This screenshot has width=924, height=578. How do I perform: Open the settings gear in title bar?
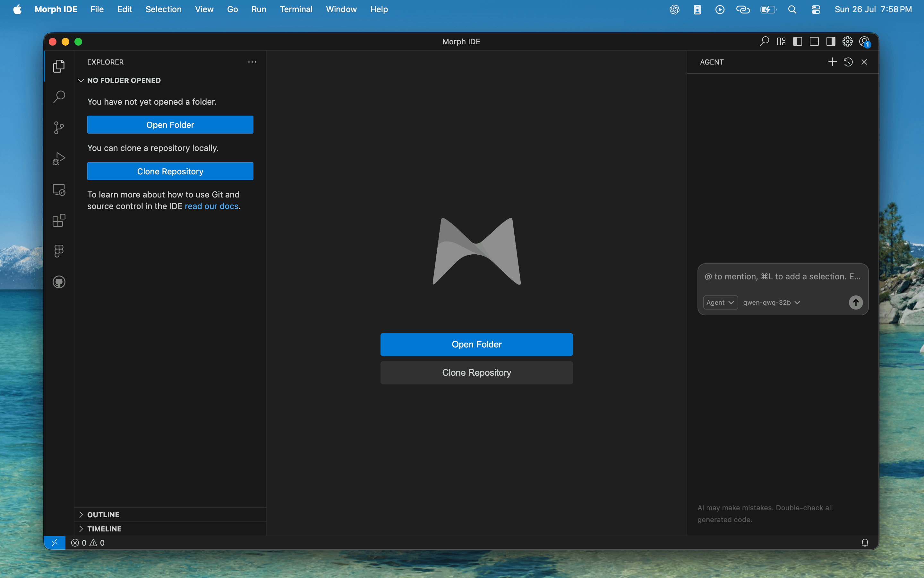847,41
